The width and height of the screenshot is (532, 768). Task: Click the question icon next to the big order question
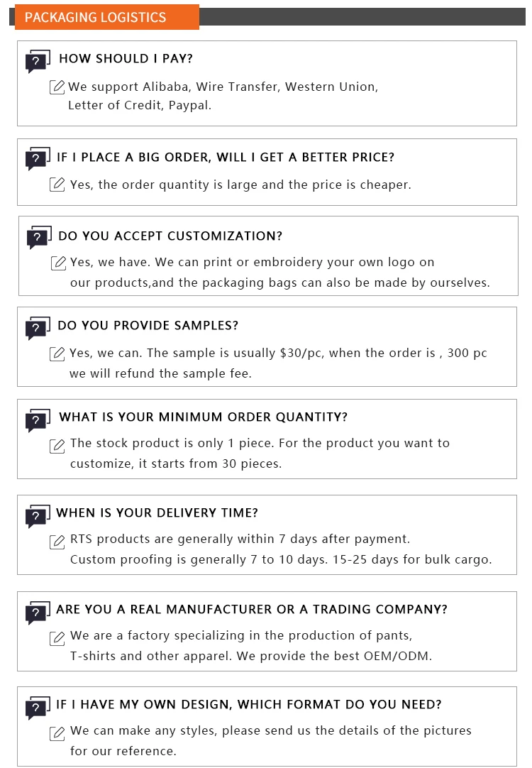point(38,160)
